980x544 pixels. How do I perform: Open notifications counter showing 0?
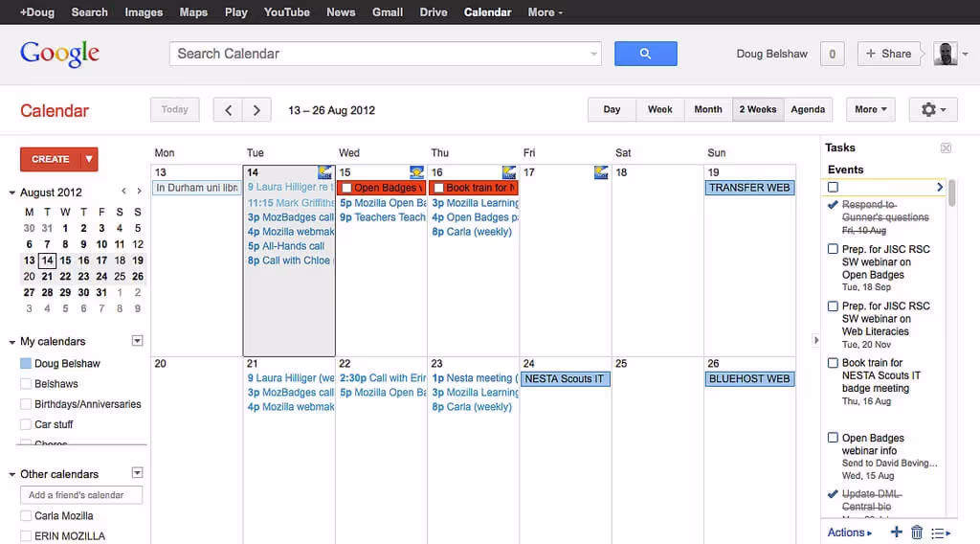tap(832, 54)
